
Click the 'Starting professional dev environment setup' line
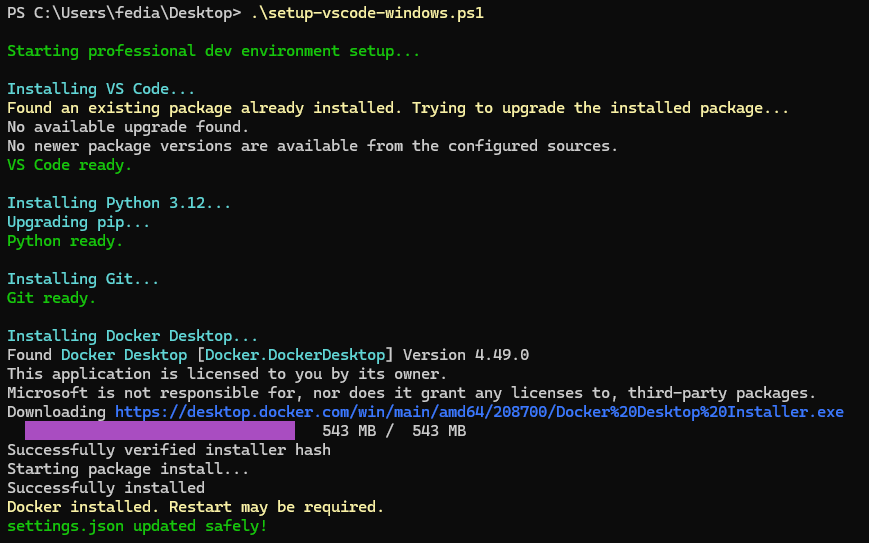pos(213,51)
